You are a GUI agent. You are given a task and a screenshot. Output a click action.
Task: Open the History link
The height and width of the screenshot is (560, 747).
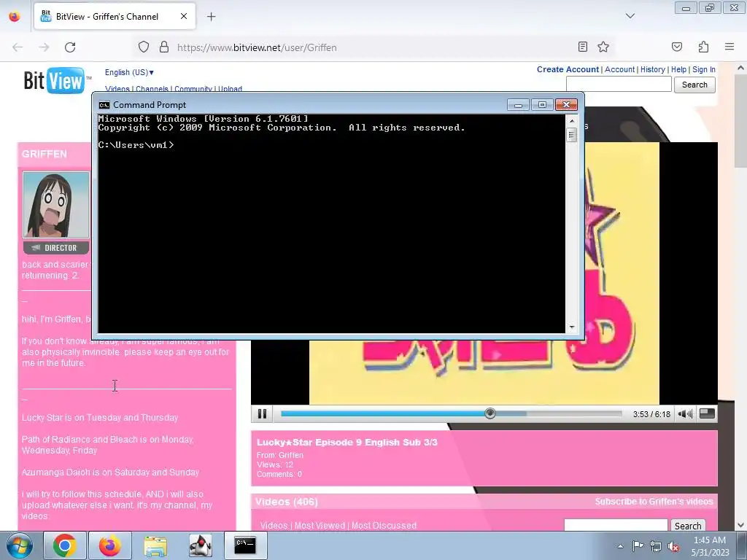652,69
